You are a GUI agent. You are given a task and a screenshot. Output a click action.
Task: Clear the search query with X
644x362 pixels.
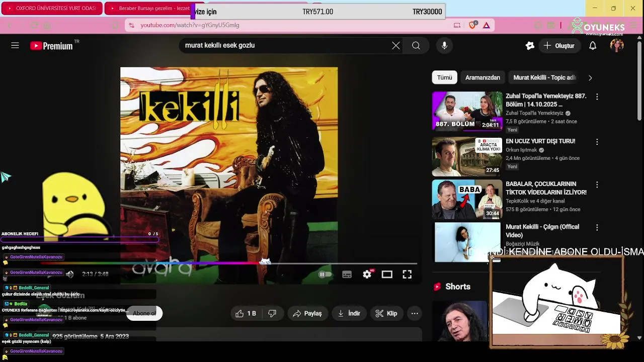pyautogui.click(x=396, y=46)
